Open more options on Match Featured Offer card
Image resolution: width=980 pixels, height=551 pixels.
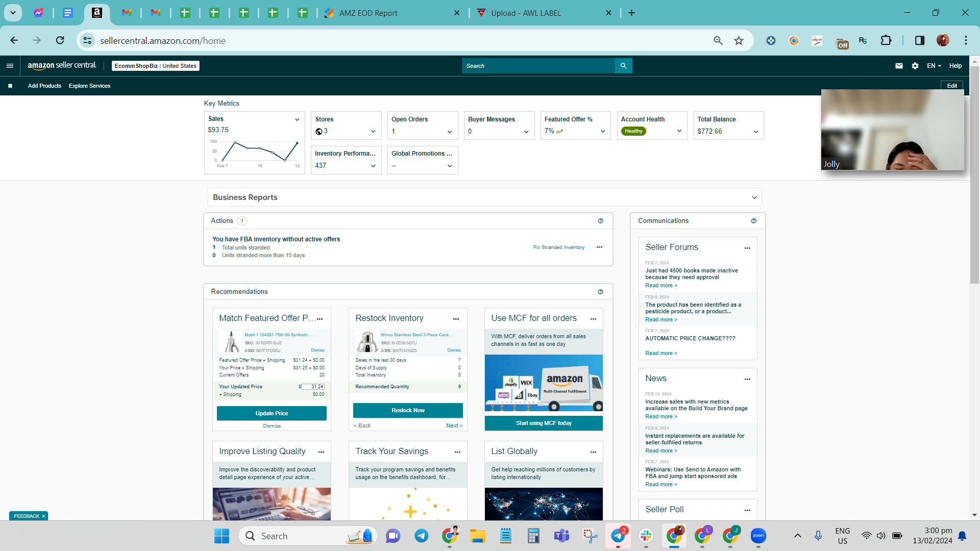(320, 319)
